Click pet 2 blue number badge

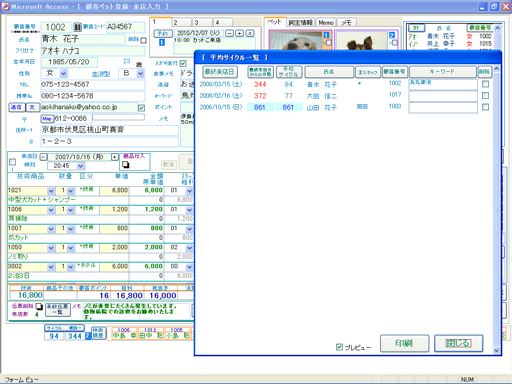pos(392,35)
